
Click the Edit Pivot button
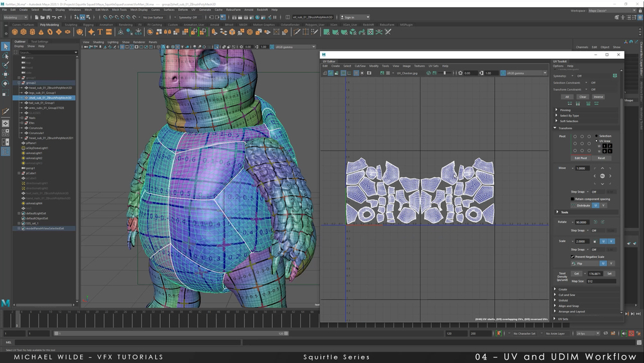point(581,158)
